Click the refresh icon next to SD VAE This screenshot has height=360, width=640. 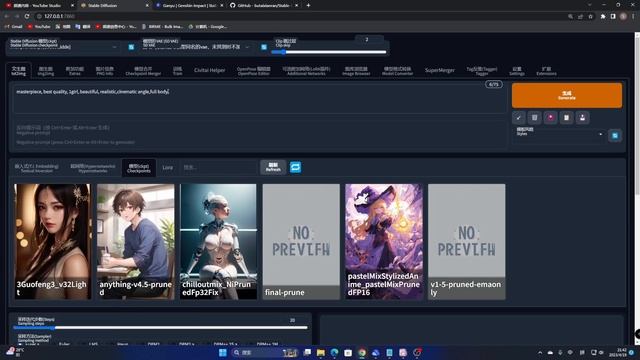(264, 47)
